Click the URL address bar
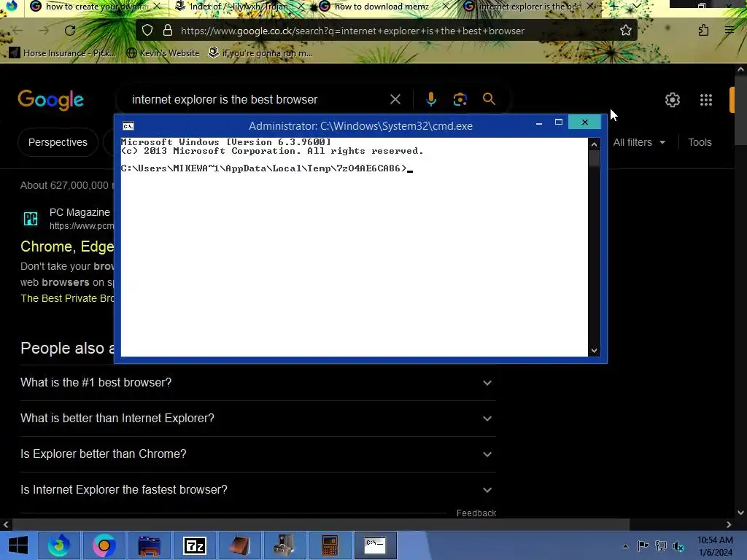The width and height of the screenshot is (747, 560). click(x=387, y=31)
